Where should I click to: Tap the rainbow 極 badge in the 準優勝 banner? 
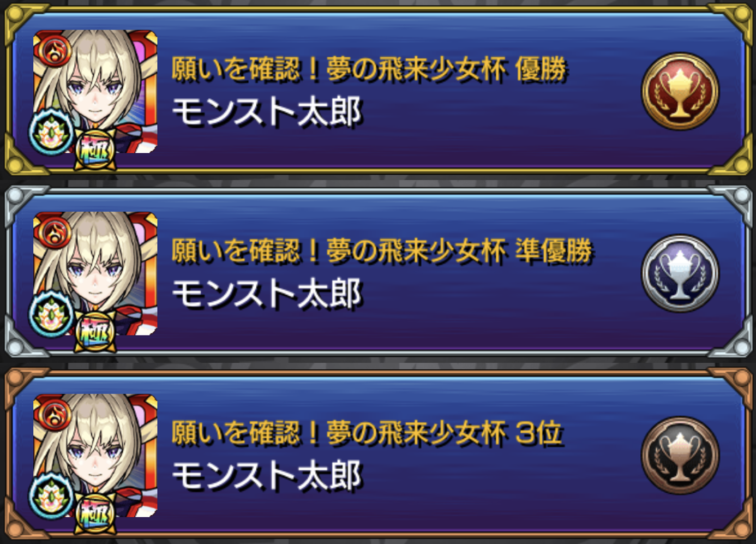coord(95,332)
